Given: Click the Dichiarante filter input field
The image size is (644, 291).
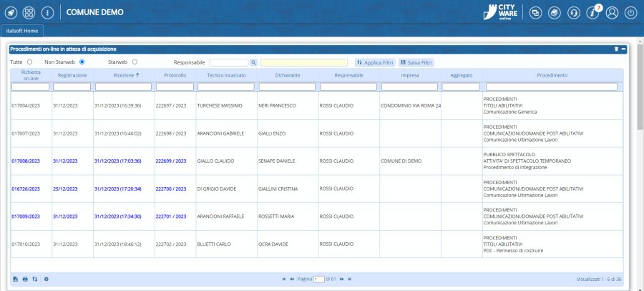Looking at the screenshot, I should pos(287,87).
